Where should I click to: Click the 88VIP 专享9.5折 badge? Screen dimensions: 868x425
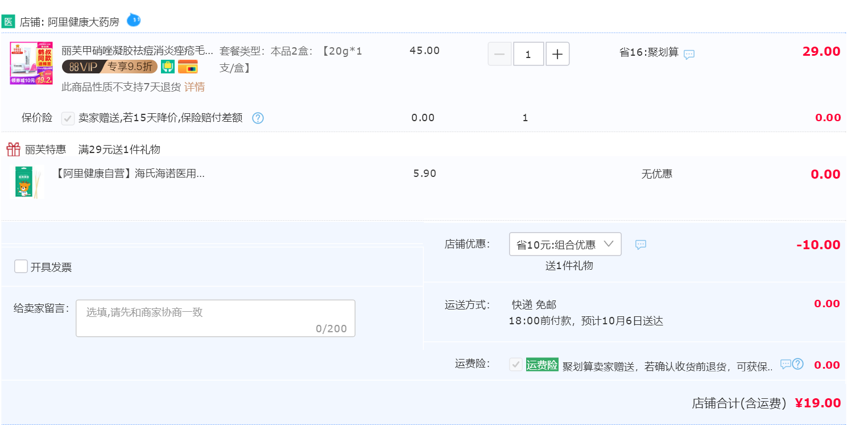pos(109,67)
